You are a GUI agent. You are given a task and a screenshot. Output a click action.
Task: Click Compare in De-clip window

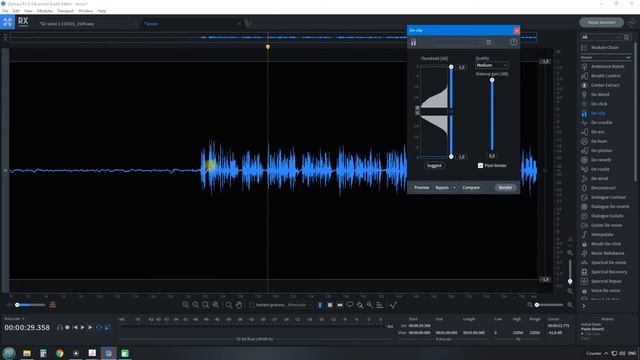[x=471, y=188]
